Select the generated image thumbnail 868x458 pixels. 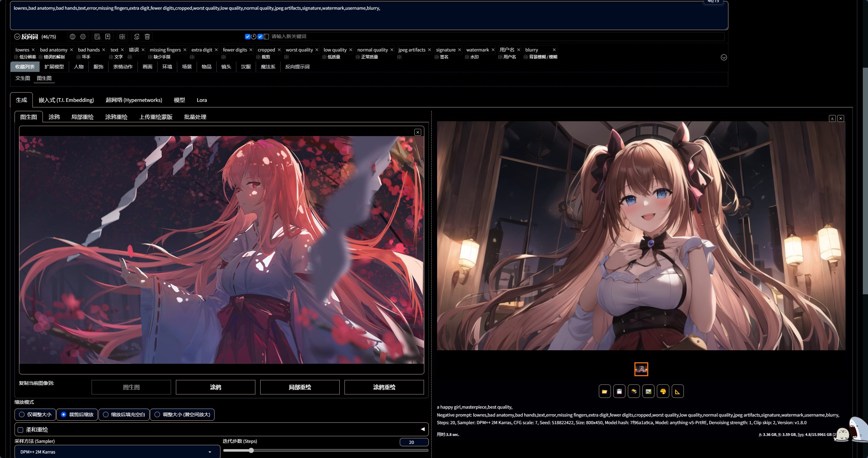641,369
